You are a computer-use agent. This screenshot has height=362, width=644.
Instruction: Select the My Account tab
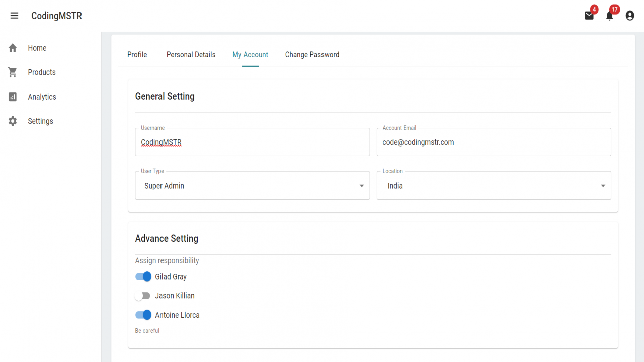click(251, 55)
